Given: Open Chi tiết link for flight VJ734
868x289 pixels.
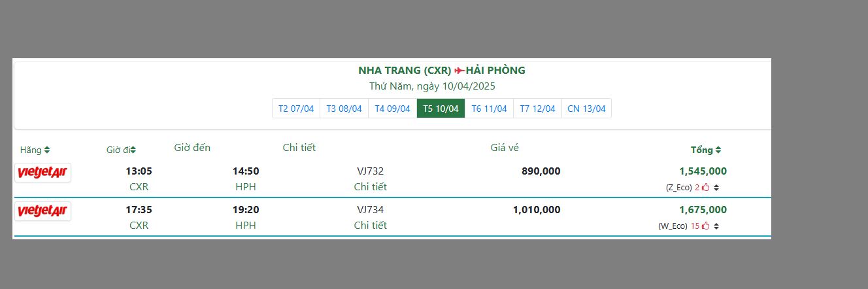Looking at the screenshot, I should (x=370, y=226).
